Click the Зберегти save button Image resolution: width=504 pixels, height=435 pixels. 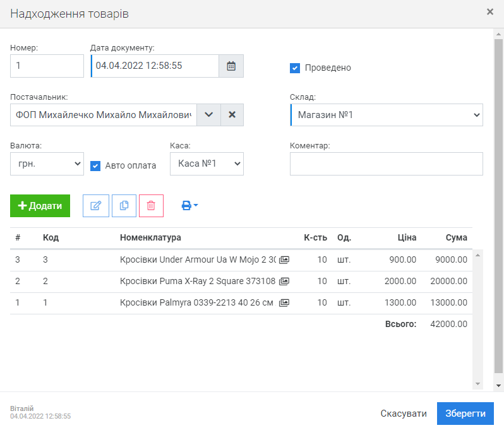pyautogui.click(x=465, y=414)
